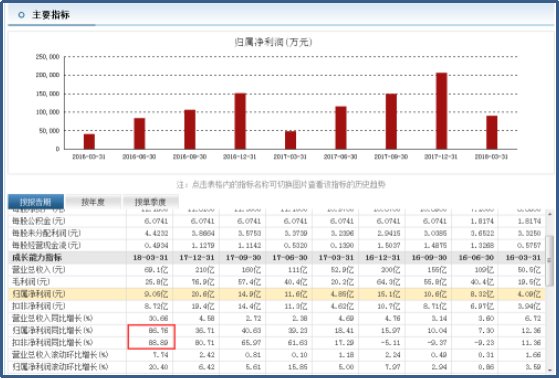This screenshot has height=379, width=559.
Task: Click the 1.5037 cash flow cell
Action: (389, 245)
